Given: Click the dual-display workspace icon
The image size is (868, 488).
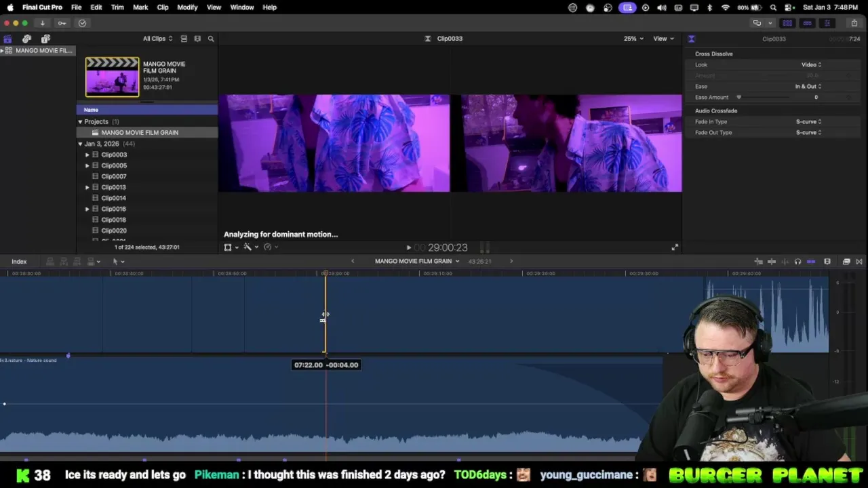Looking at the screenshot, I should tap(757, 23).
